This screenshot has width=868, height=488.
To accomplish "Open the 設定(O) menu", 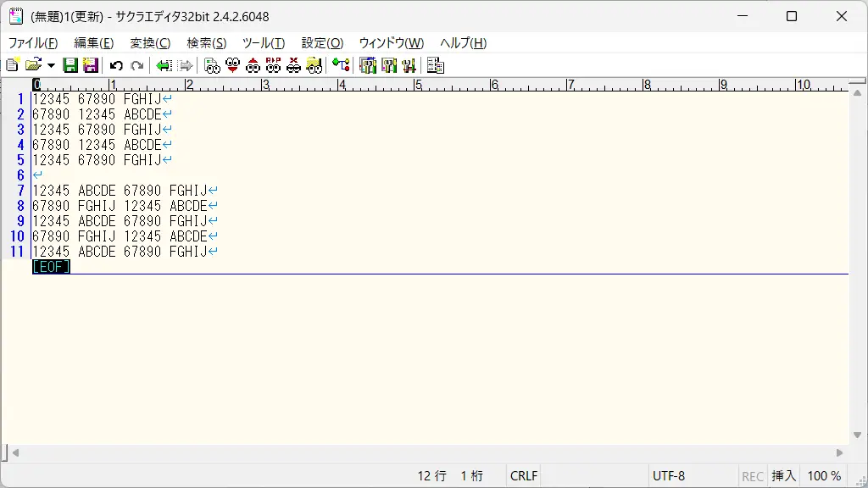I will (x=322, y=43).
